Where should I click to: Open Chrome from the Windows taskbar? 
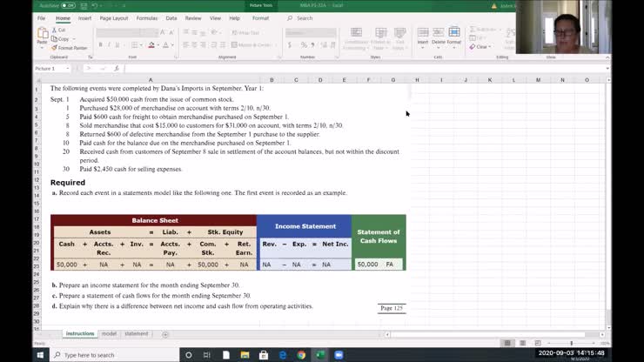pyautogui.click(x=301, y=354)
